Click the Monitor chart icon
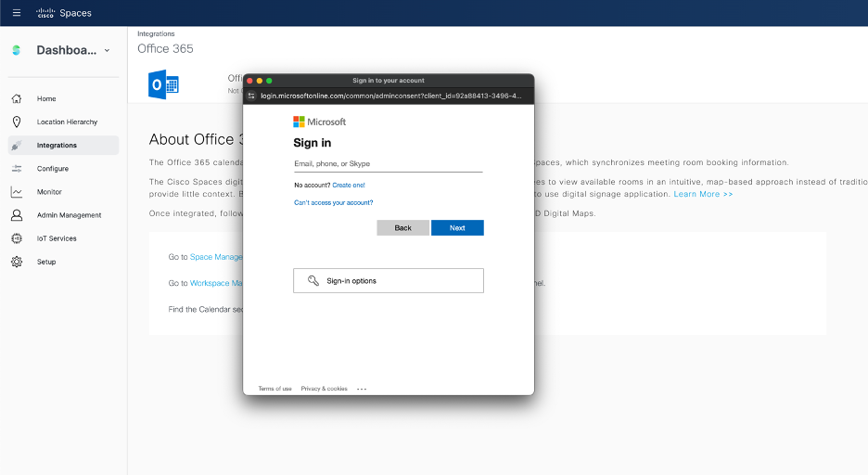Image resolution: width=868 pixels, height=475 pixels. tap(17, 192)
